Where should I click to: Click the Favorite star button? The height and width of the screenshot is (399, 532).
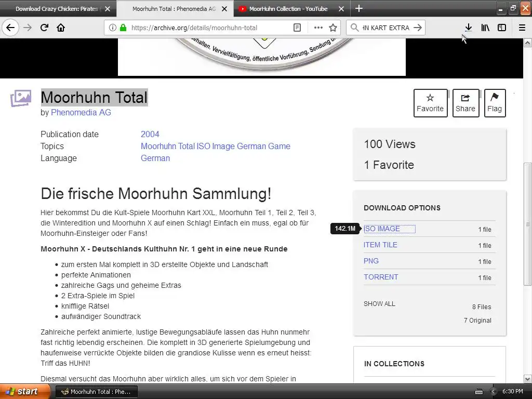(x=430, y=103)
